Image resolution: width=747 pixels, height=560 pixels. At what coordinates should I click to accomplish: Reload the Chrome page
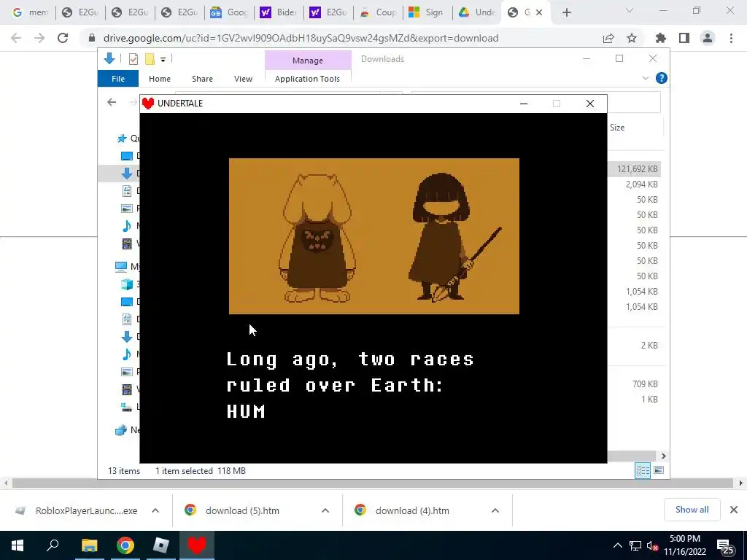[x=63, y=38]
